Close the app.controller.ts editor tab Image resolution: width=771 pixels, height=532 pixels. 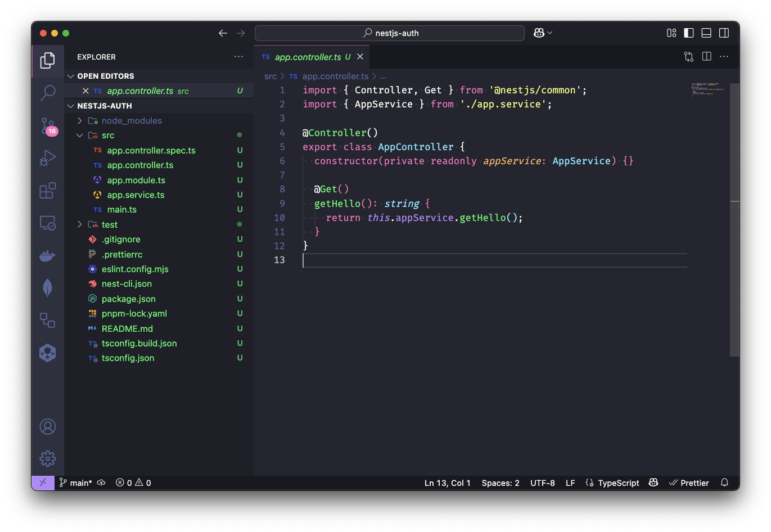click(360, 57)
